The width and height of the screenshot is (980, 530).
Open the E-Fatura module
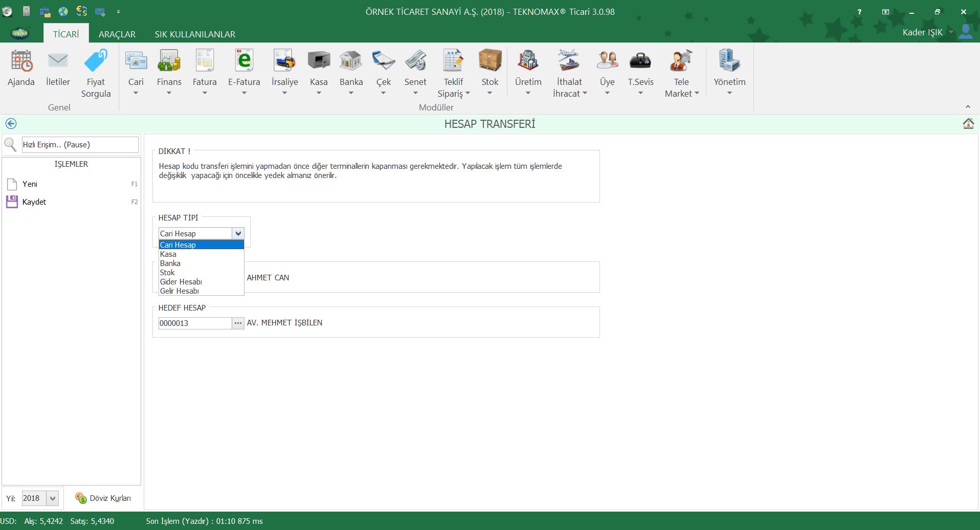(x=244, y=61)
